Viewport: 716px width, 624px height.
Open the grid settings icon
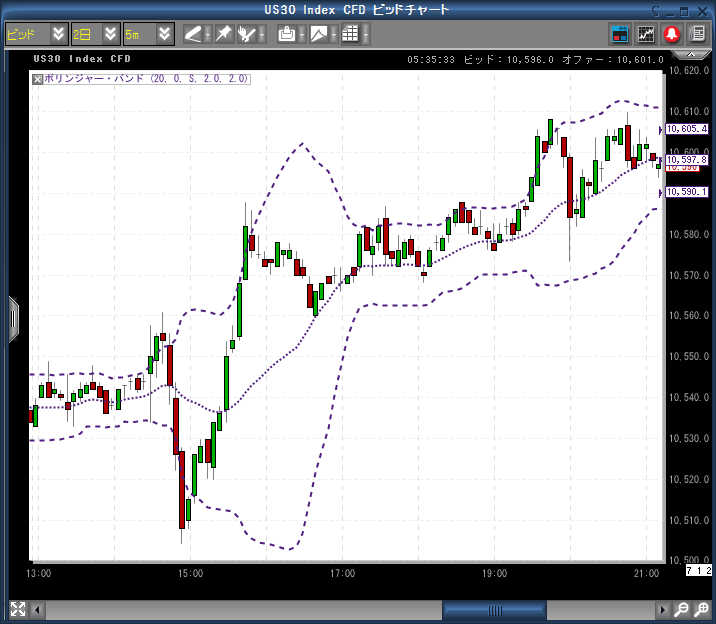pyautogui.click(x=350, y=34)
